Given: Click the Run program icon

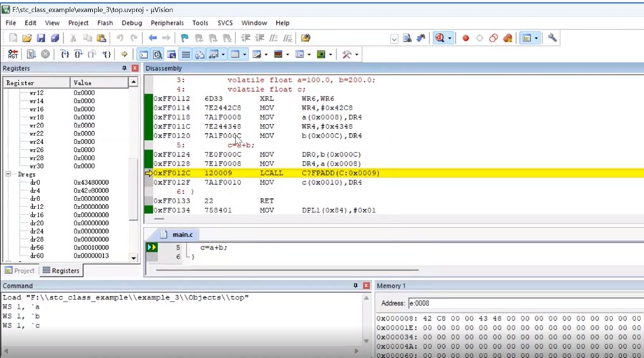Looking at the screenshot, I should (x=31, y=54).
